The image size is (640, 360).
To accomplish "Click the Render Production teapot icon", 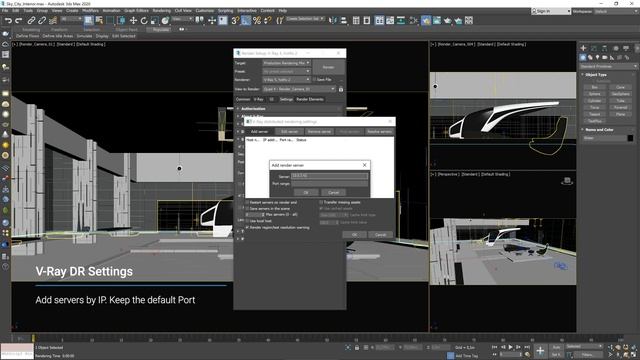I will [447, 20].
